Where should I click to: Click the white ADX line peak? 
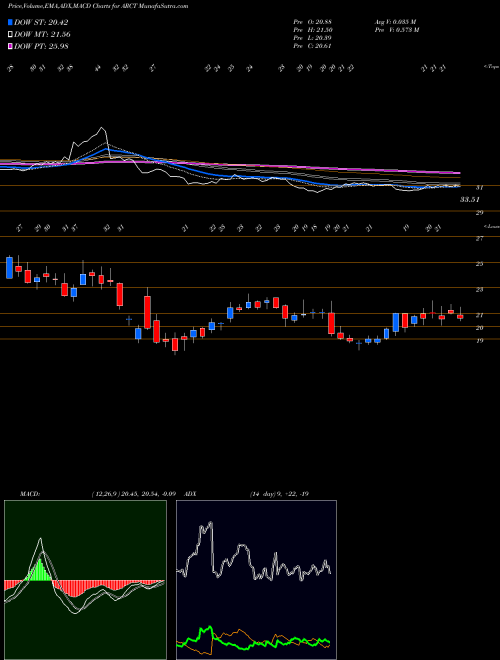[210, 523]
